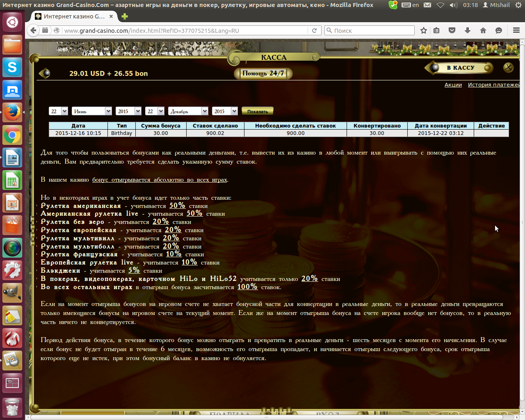The image size is (525, 420).
Task: Select the Интернет казино browser tab
Action: click(x=73, y=16)
